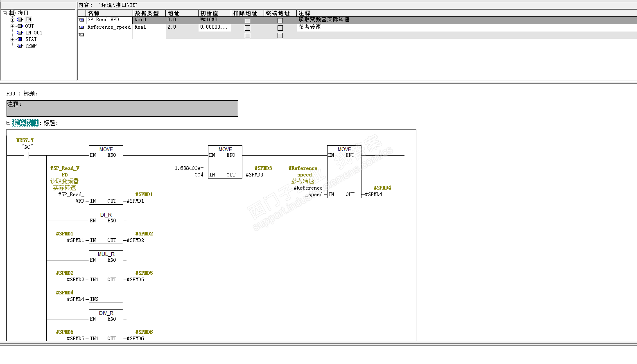Select OUT in the interface tree
637x364 pixels.
point(29,26)
